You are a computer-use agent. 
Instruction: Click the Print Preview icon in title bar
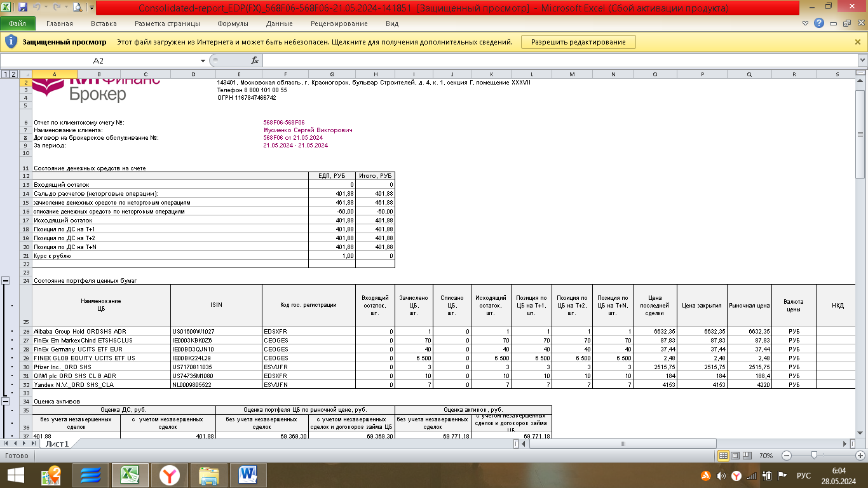coord(78,8)
